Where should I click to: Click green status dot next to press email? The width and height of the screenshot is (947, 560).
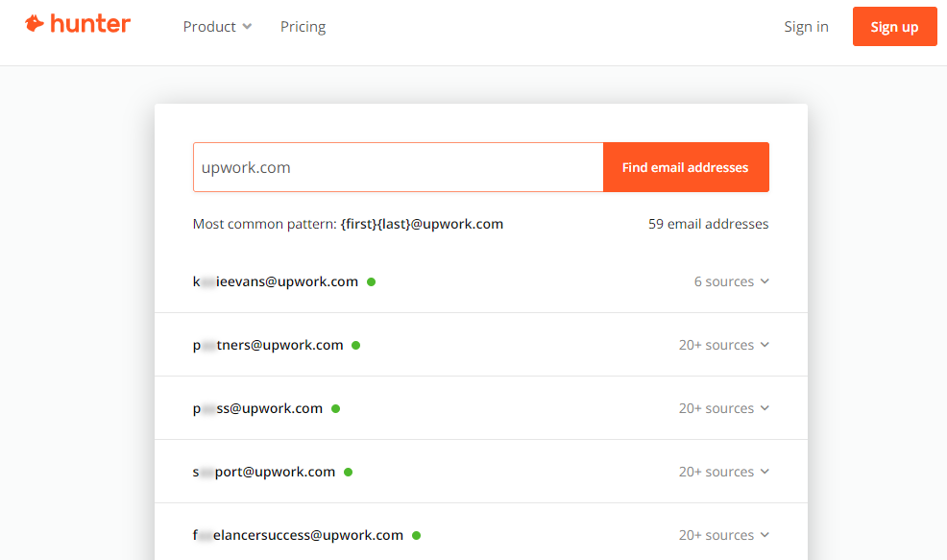[335, 409]
